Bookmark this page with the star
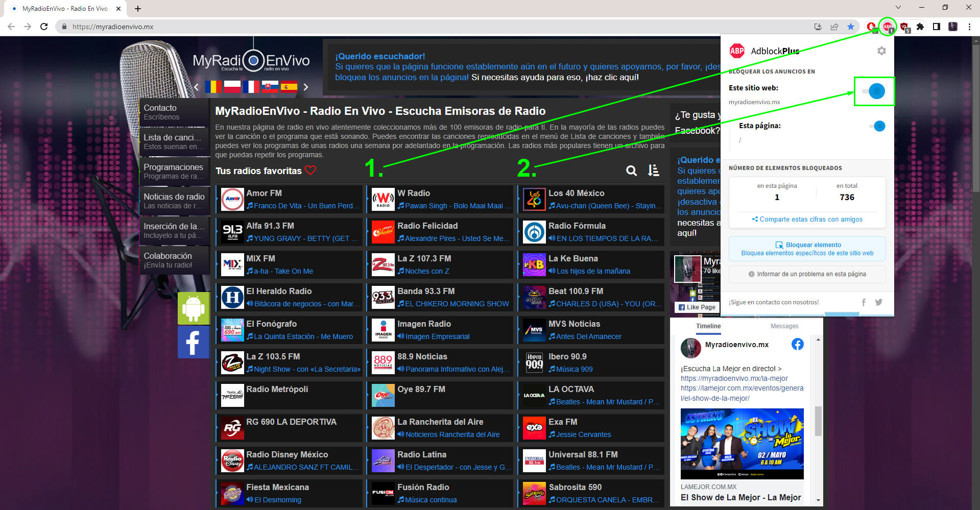Screen dimensions: 980x510 coord(851,27)
